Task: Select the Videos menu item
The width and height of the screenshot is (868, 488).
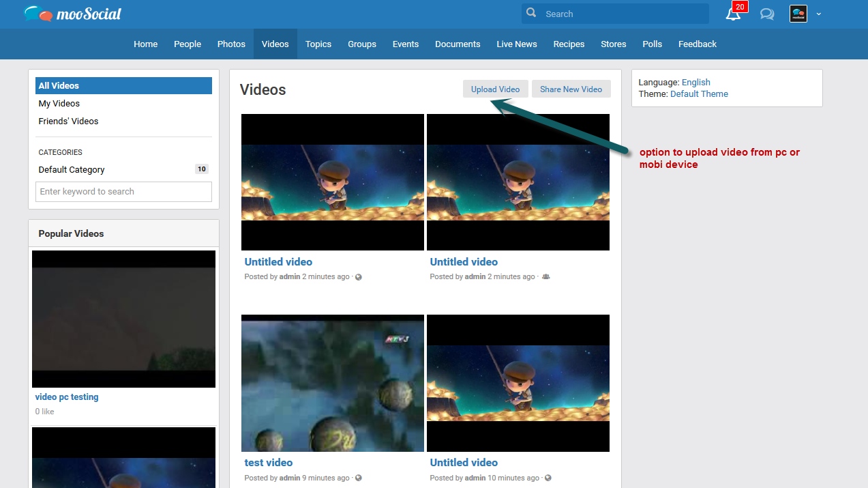Action: [275, 44]
